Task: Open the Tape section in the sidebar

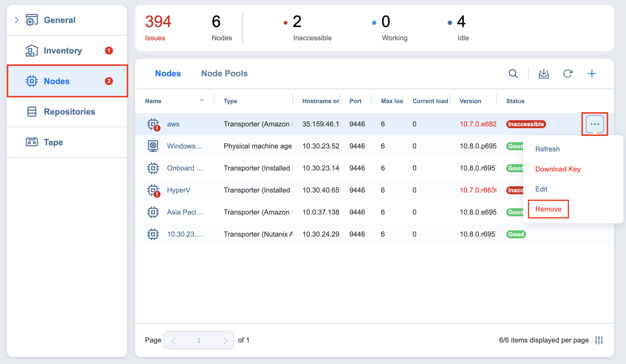Action: [x=53, y=142]
